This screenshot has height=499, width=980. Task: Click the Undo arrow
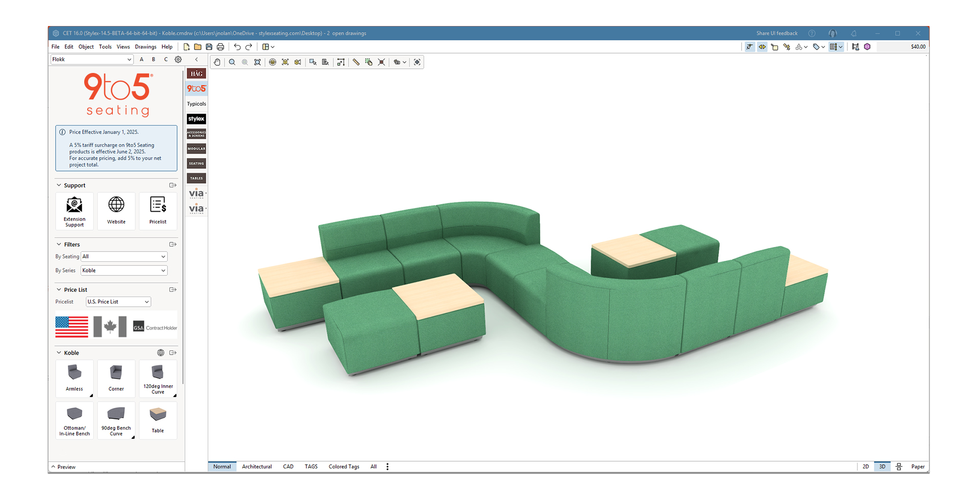pos(237,47)
